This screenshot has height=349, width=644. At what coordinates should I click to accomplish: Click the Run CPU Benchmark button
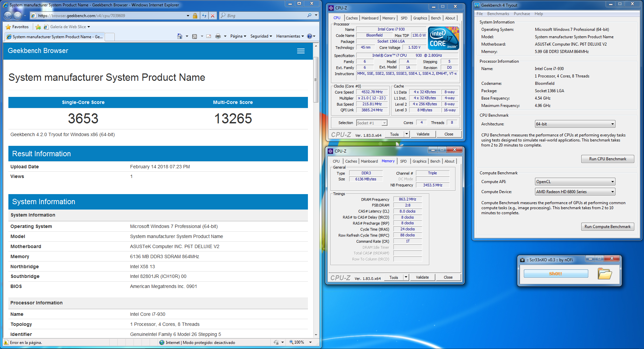[x=607, y=159]
